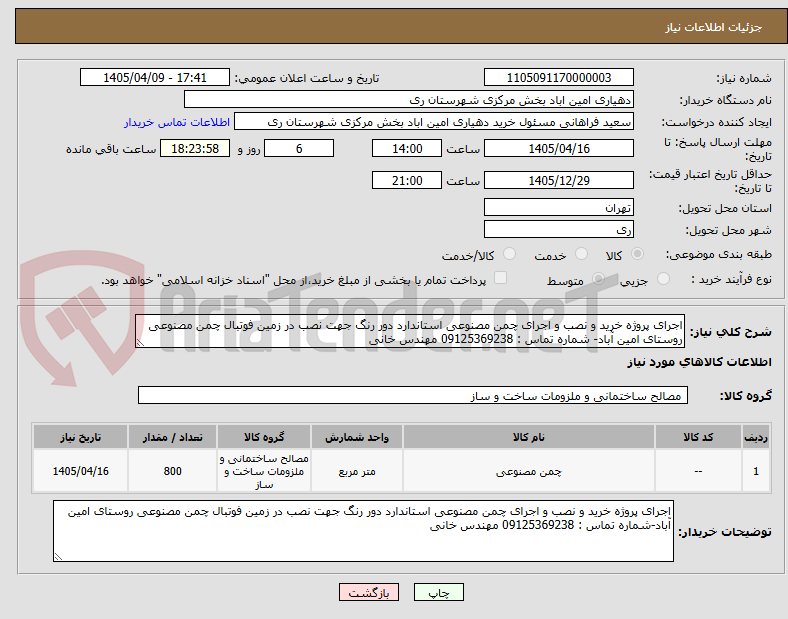Click the استان محل تحویل field تهران
Image resolution: width=788 pixels, height=619 pixels.
tap(559, 208)
